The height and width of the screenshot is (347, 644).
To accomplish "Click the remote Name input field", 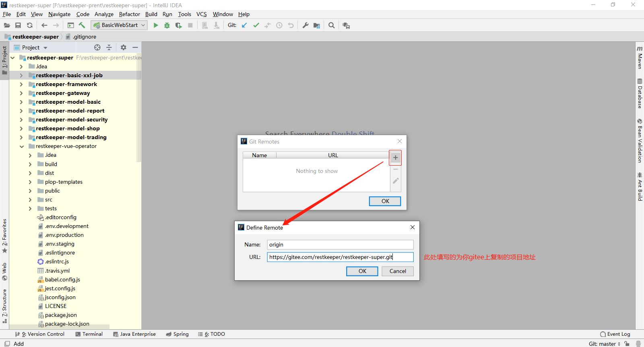I will point(340,244).
